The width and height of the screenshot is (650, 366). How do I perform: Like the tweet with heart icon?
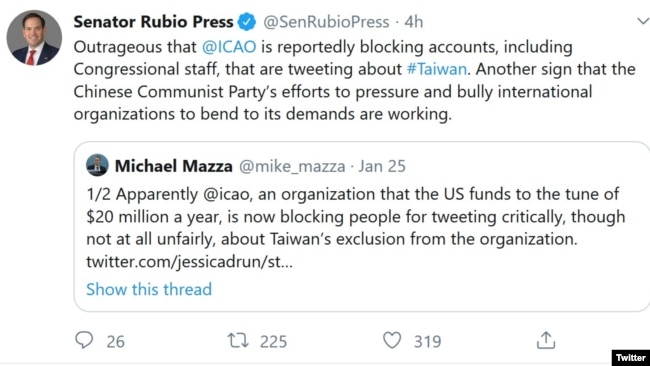tap(392, 340)
